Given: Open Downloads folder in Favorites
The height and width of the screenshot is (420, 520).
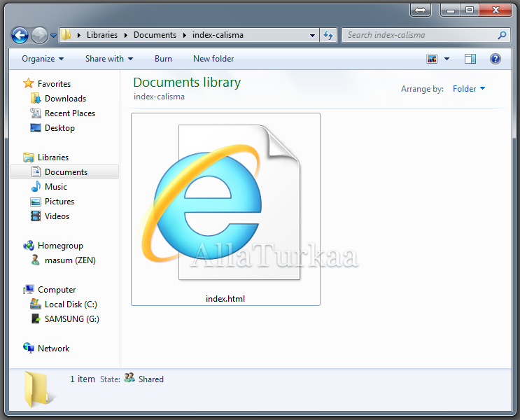Looking at the screenshot, I should [65, 99].
